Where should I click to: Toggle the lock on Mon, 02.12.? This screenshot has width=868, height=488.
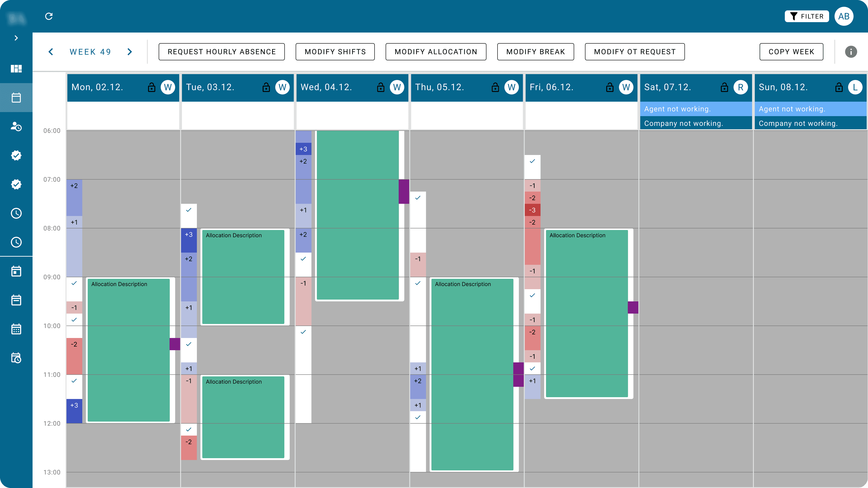152,87
